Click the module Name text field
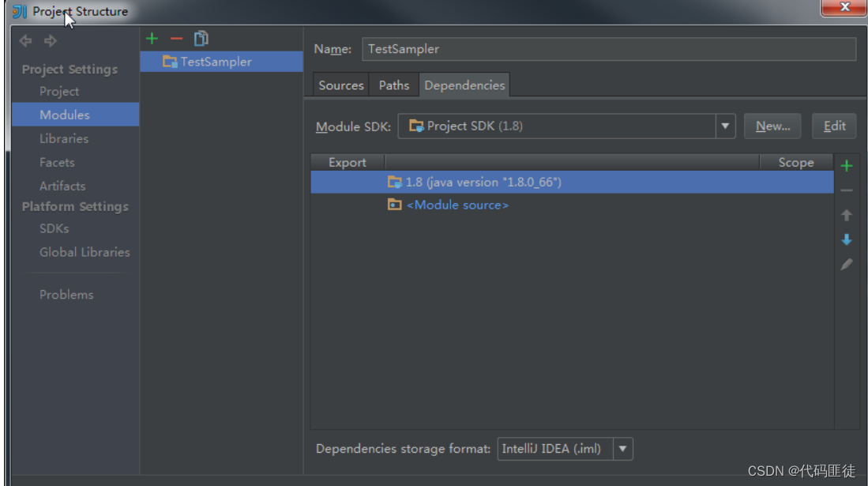 coord(608,49)
